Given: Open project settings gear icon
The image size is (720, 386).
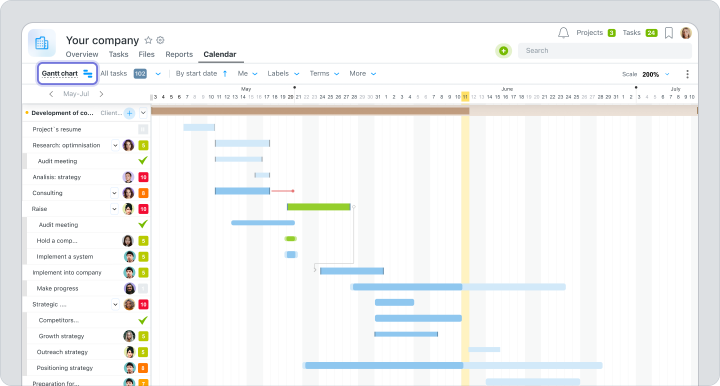Looking at the screenshot, I should coord(160,40).
